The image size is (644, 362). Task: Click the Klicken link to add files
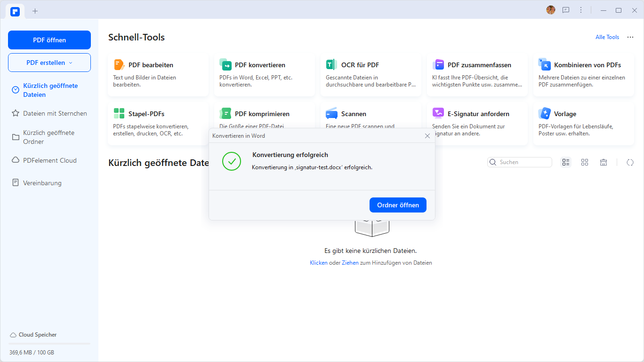[x=319, y=263]
